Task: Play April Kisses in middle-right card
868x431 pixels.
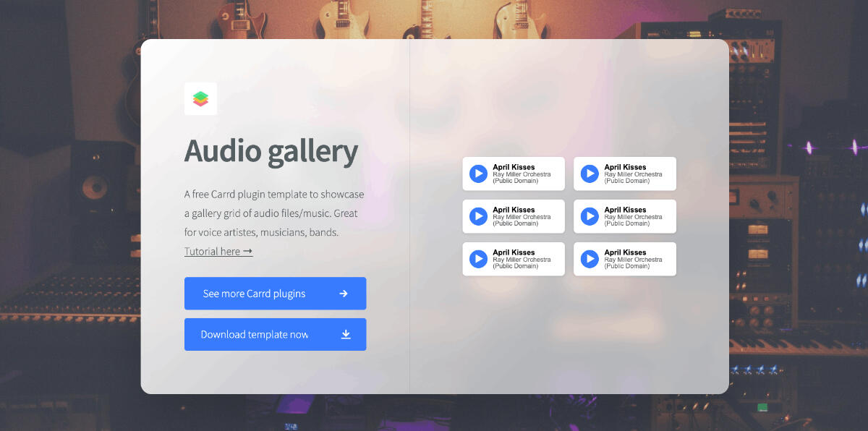Action: (590, 216)
